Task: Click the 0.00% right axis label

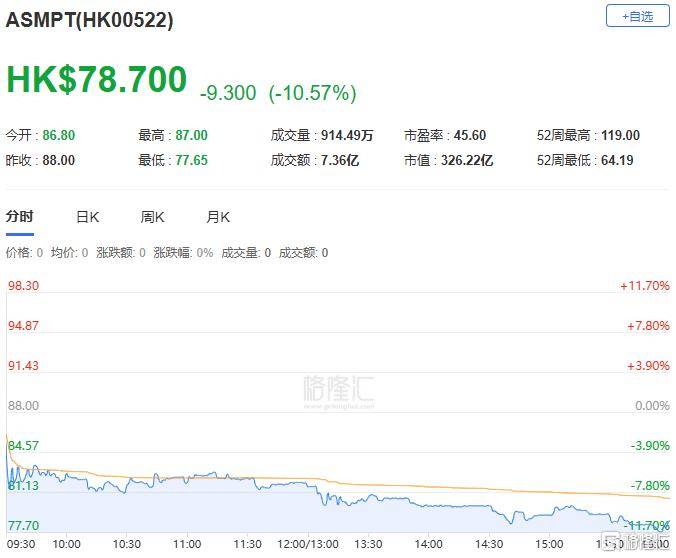Action: [x=652, y=406]
